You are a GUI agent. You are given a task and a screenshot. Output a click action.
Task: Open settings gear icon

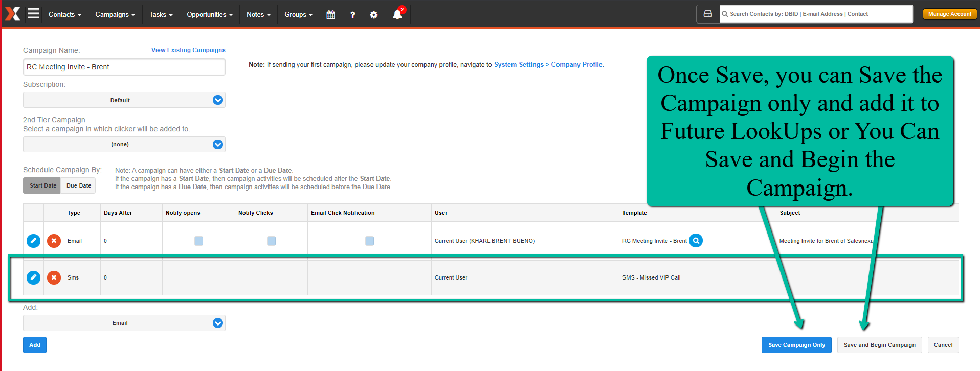coord(374,15)
